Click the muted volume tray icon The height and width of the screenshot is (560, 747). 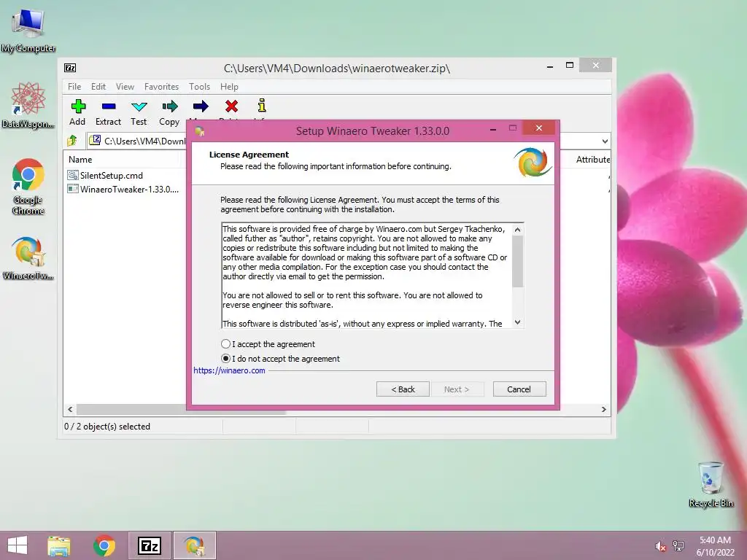(660, 546)
